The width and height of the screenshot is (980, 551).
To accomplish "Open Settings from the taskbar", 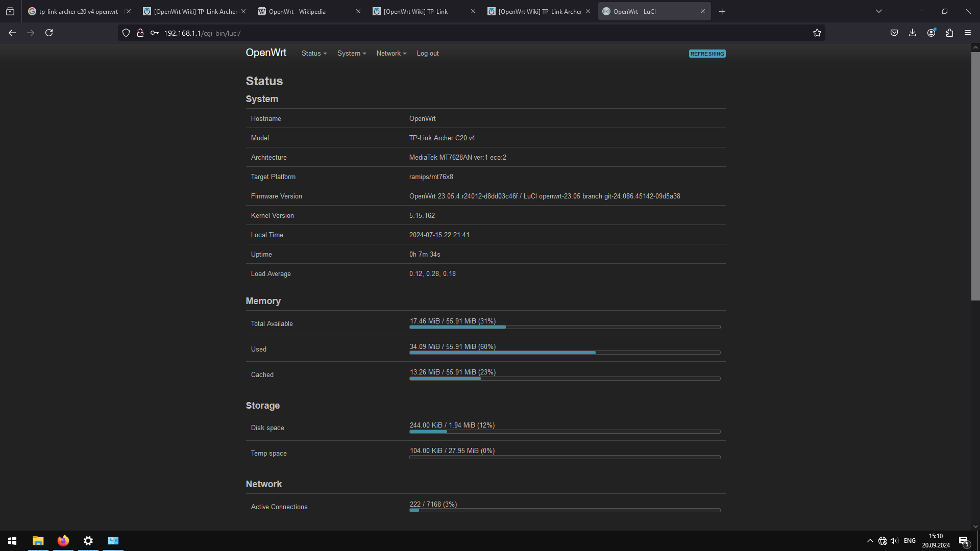I will click(88, 540).
